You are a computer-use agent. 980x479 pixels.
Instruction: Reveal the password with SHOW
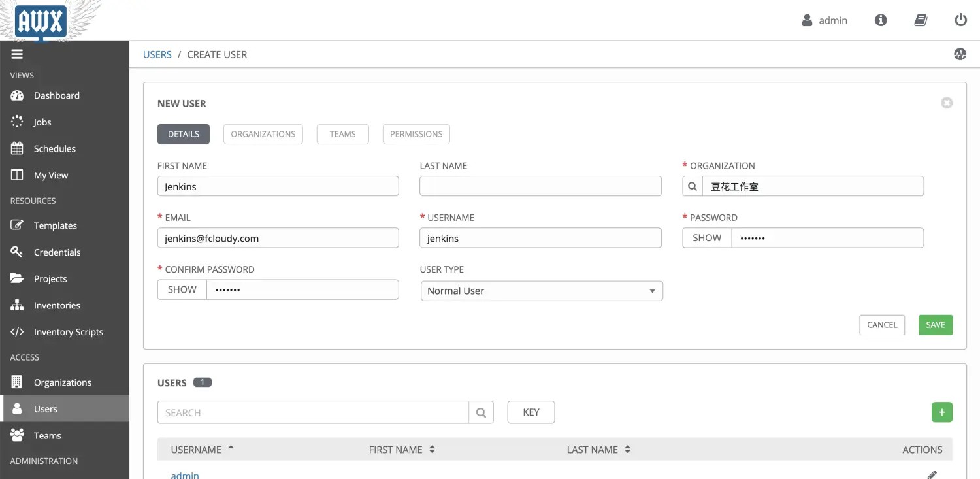(706, 237)
